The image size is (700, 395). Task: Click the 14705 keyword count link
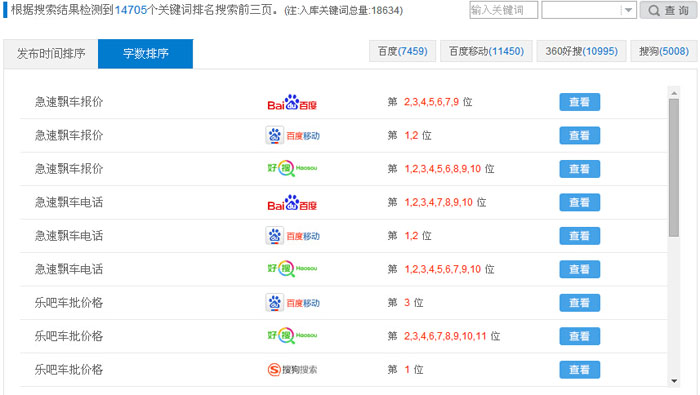pos(131,10)
